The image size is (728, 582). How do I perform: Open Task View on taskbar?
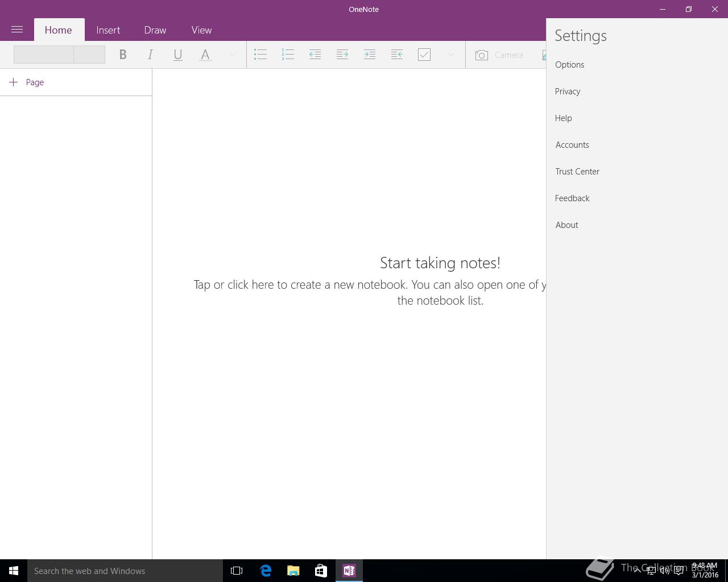pos(237,571)
